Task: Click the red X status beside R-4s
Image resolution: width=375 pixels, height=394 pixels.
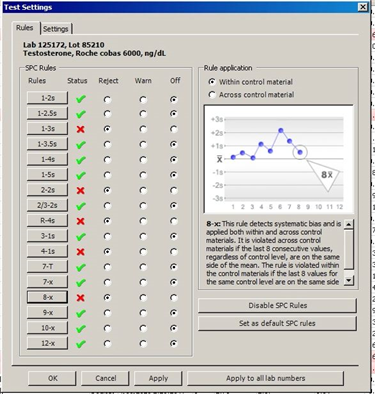Action: (x=80, y=221)
